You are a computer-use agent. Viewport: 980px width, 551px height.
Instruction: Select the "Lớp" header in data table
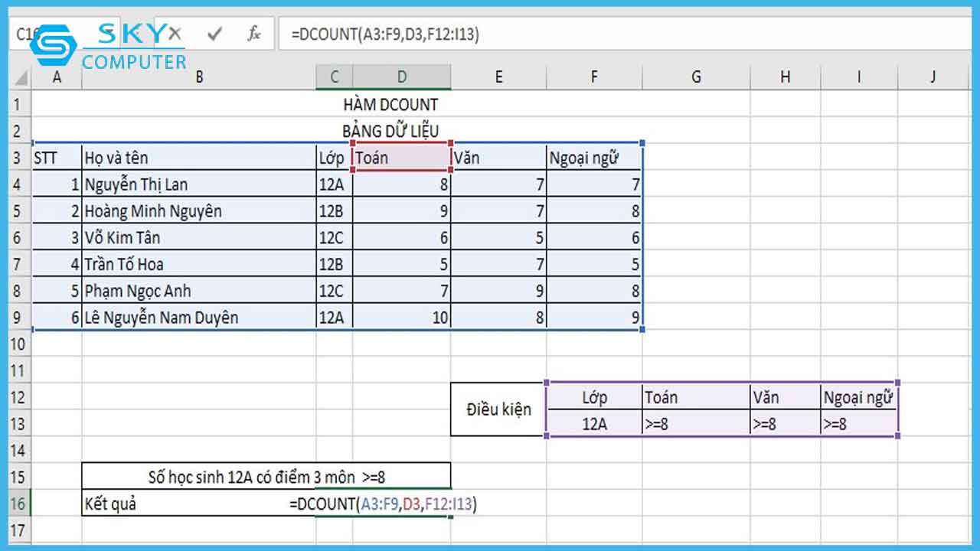point(335,158)
